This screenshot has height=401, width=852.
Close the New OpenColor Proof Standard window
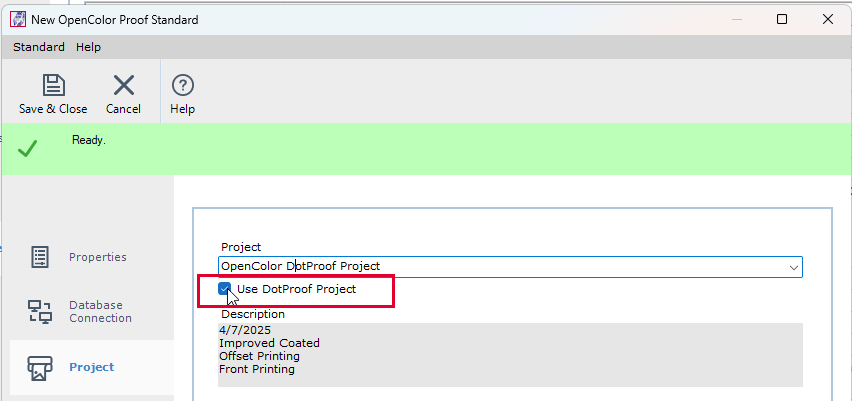828,20
